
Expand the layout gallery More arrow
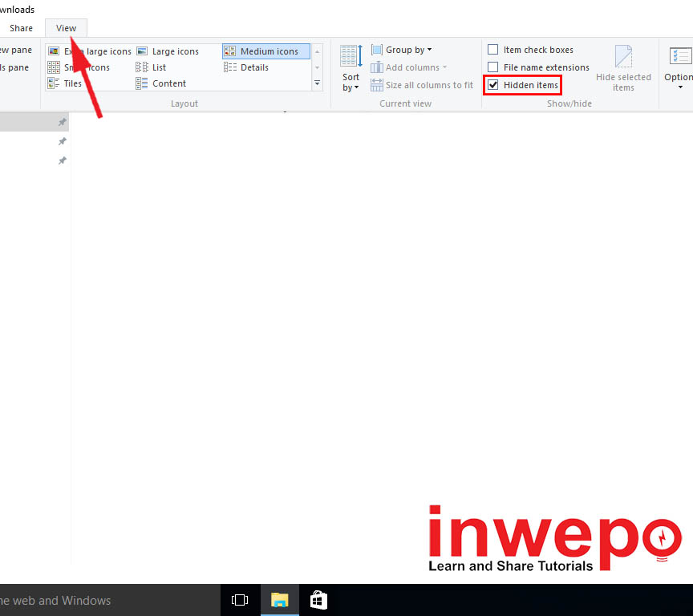(318, 83)
